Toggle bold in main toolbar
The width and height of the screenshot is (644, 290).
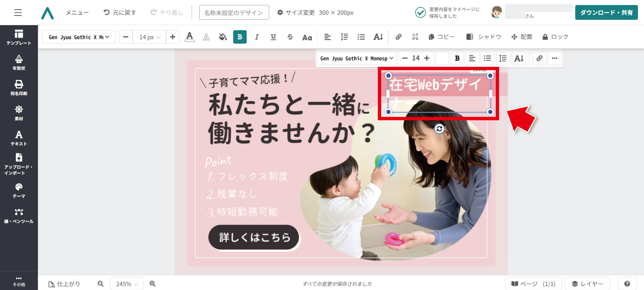[240, 37]
